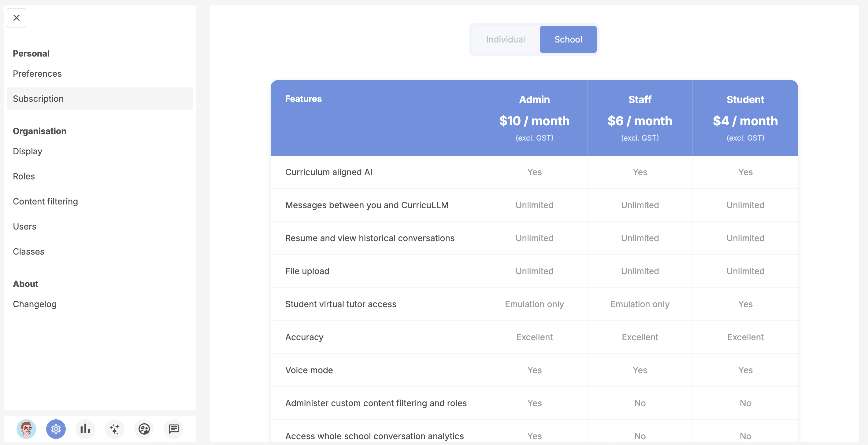Open the user avatar profile icon
This screenshot has height=445, width=868.
pyautogui.click(x=27, y=429)
